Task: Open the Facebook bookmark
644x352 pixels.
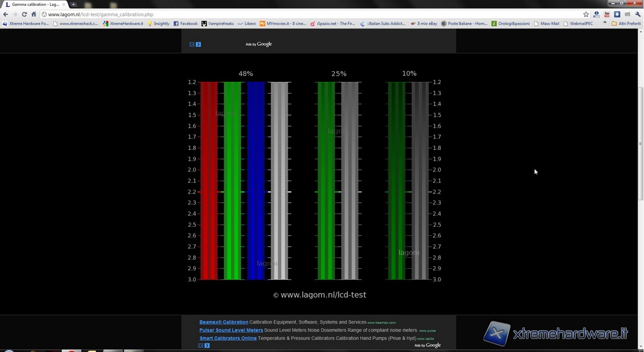Action: point(185,24)
